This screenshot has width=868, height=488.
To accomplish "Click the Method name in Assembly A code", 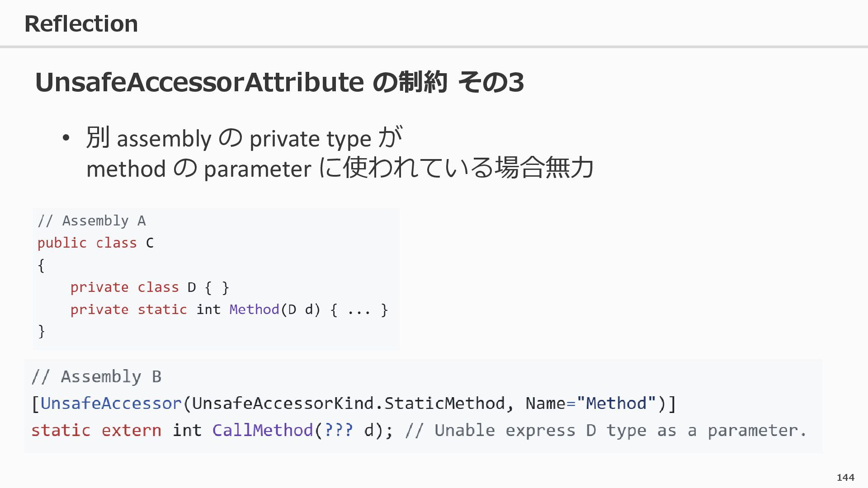I will [x=254, y=310].
